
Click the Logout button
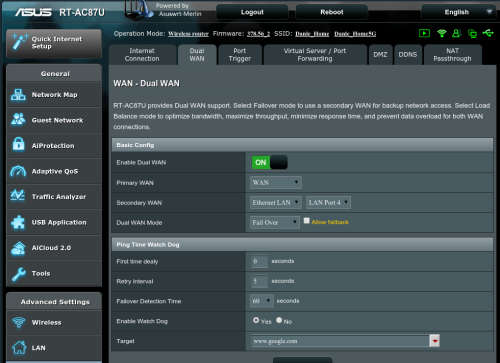[x=252, y=12]
